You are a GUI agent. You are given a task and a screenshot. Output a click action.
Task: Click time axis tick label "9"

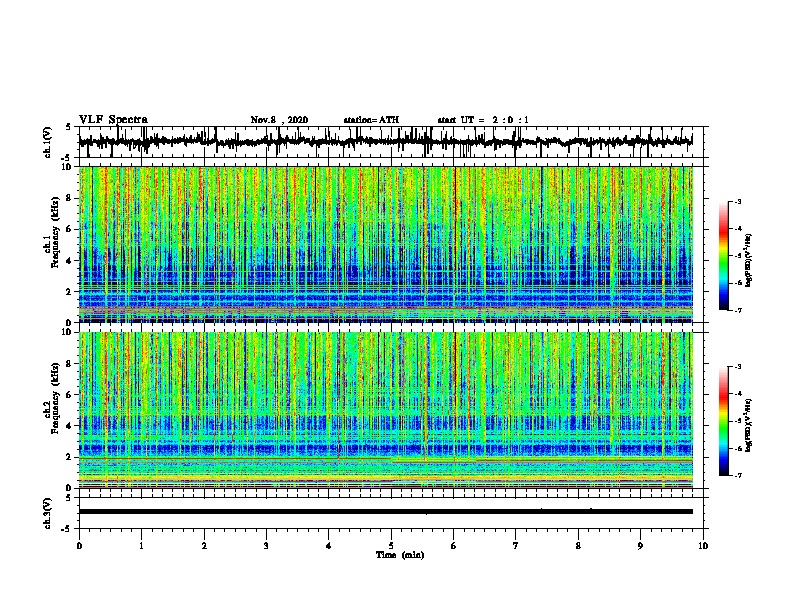click(640, 546)
